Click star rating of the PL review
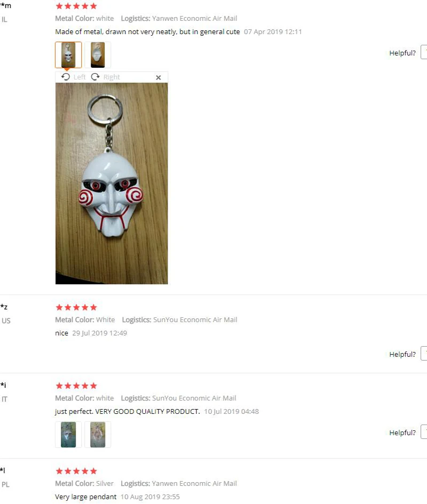 coord(76,471)
